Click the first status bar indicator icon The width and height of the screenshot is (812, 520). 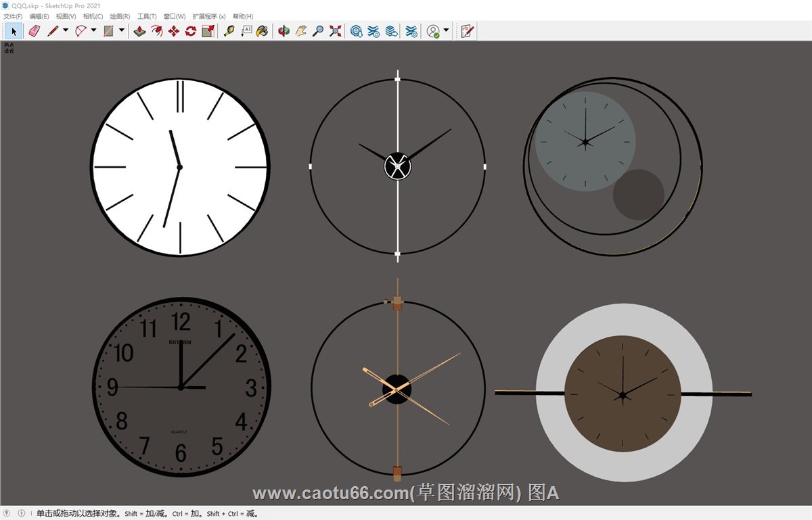[x=7, y=513]
